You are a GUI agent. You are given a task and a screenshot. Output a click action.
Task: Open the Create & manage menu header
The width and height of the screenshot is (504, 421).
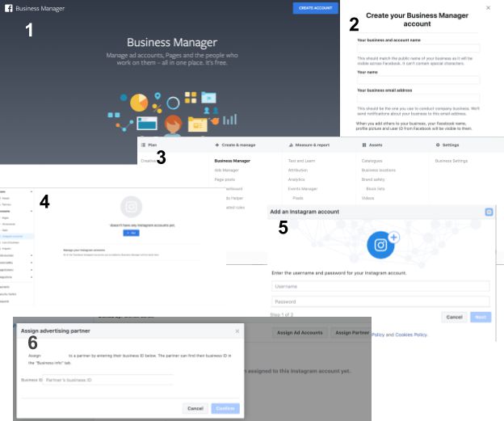click(x=235, y=145)
